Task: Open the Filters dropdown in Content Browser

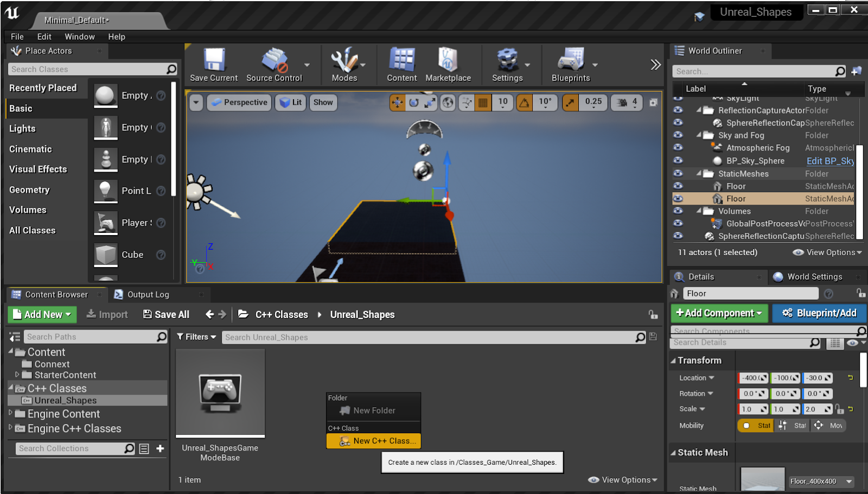Action: (196, 337)
